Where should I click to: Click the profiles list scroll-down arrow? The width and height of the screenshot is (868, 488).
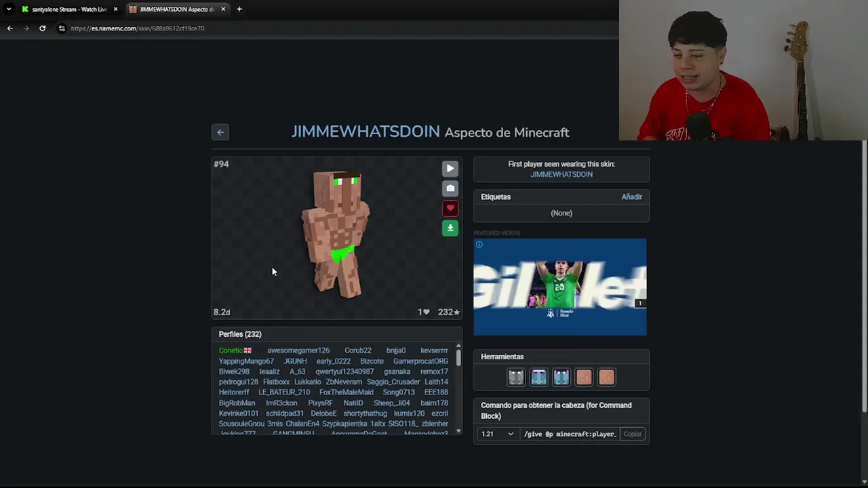458,431
